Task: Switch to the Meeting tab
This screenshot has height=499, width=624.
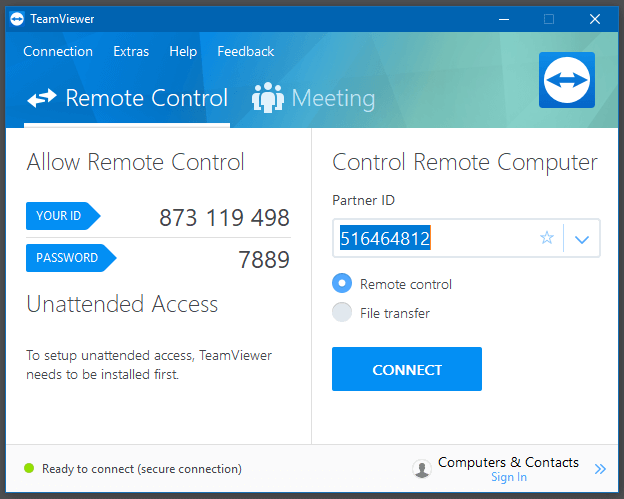Action: pyautogui.click(x=314, y=98)
